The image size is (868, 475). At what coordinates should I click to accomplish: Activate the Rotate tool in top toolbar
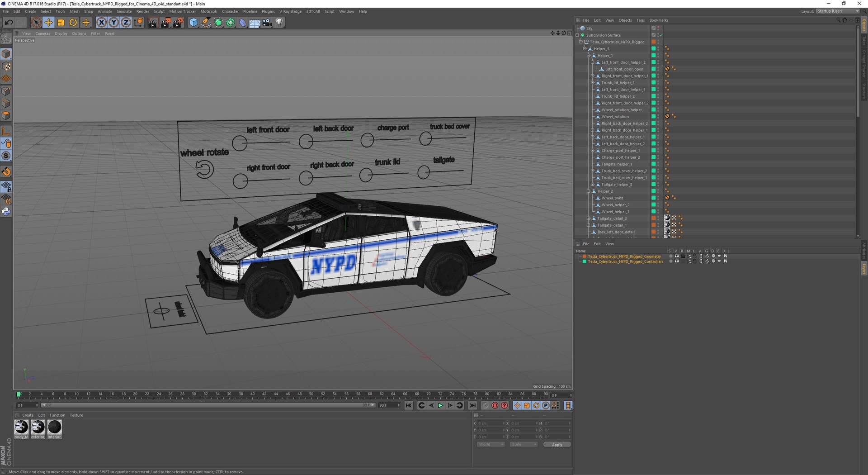[73, 22]
